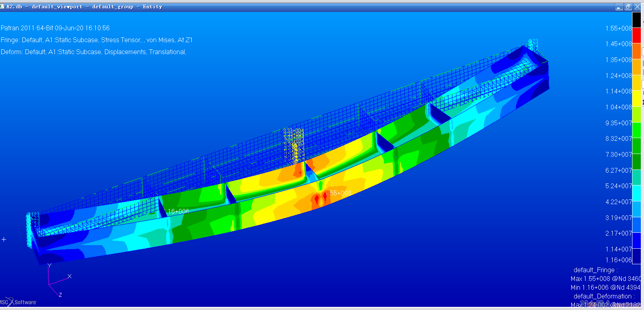This screenshot has height=310, width=644.
Task: Restore down the A2.db viewport window
Action: pyautogui.click(x=628, y=7)
